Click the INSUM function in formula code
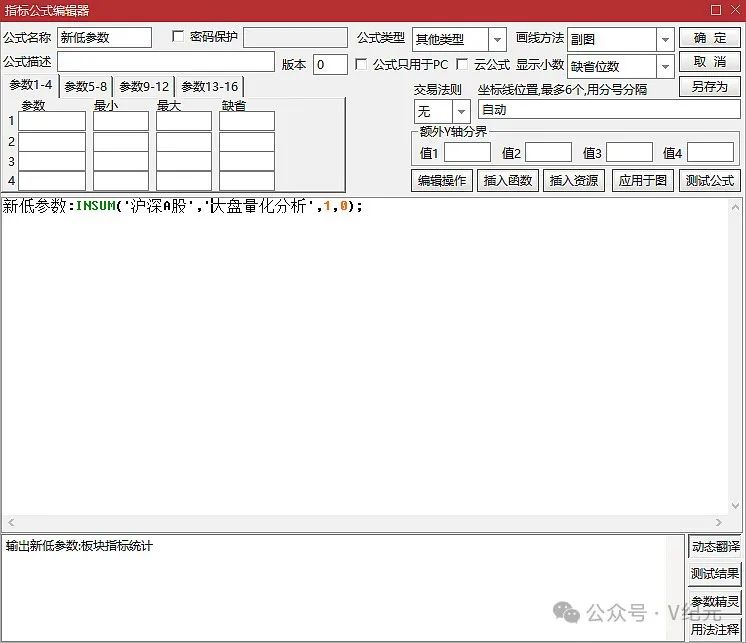 [x=96, y=206]
